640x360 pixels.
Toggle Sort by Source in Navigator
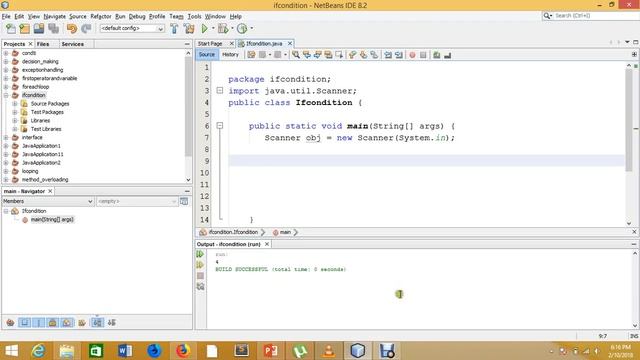coord(111,322)
